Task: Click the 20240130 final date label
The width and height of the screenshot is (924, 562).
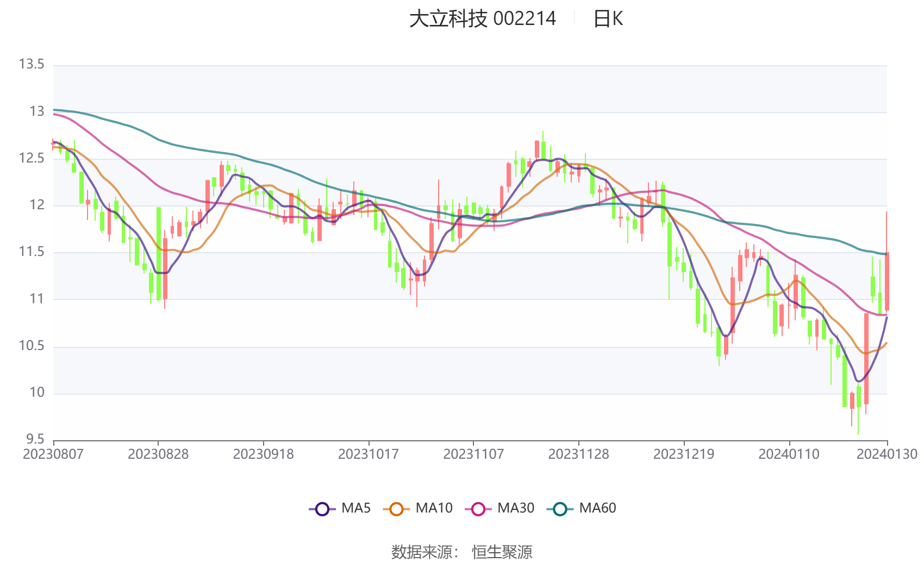Action: (x=886, y=454)
